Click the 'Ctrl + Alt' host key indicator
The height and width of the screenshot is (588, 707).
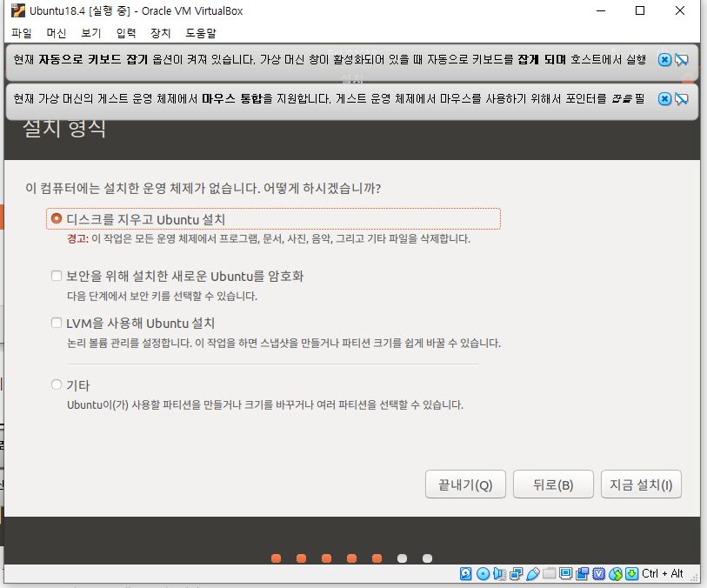coord(663,573)
